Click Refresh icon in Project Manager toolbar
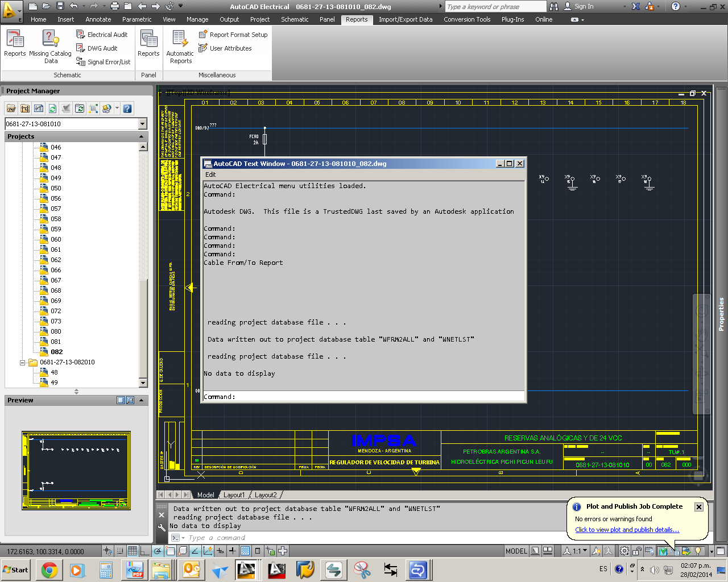 52,108
